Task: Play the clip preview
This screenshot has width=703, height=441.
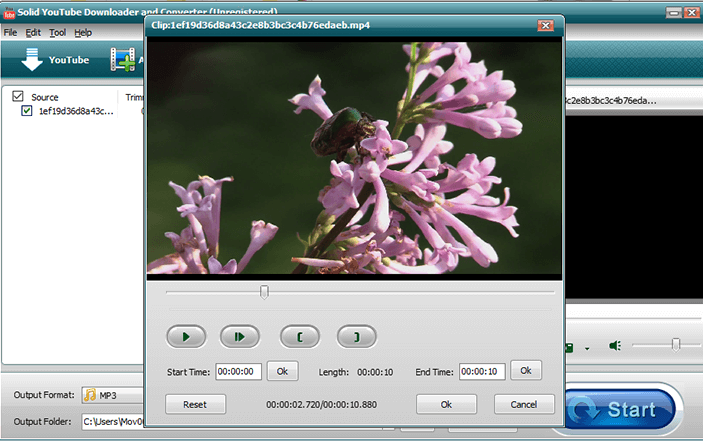Action: [186, 336]
